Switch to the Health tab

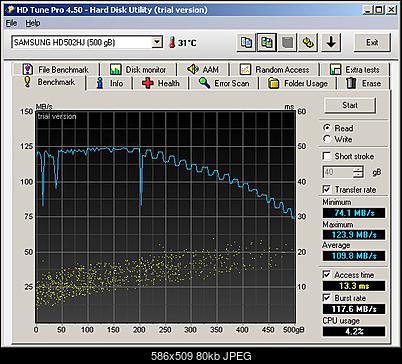[x=161, y=83]
